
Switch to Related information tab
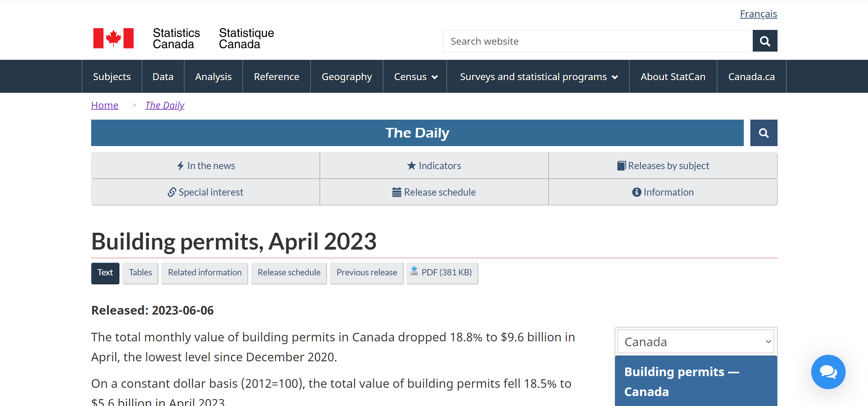205,273
